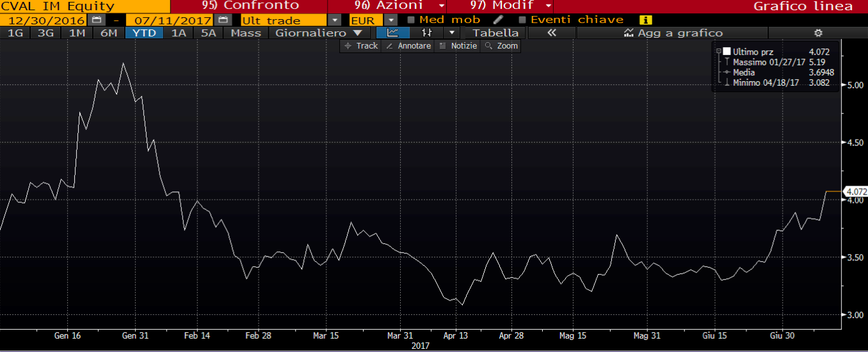Image resolution: width=868 pixels, height=352 pixels.
Task: Expand the Giornaliero periodicity dropdown
Action: 357,33
